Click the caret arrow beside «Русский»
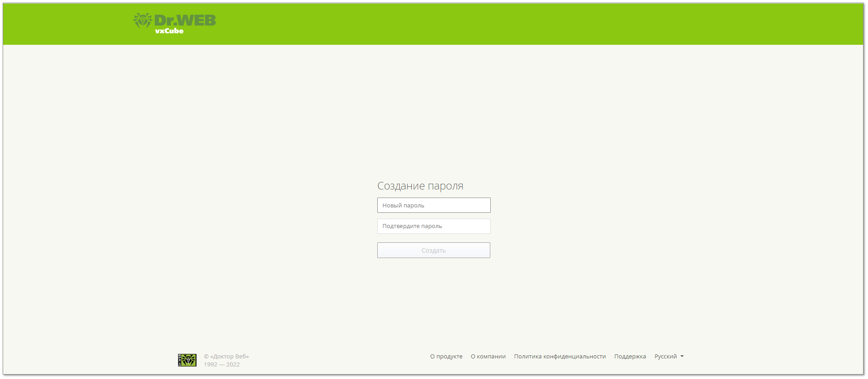The width and height of the screenshot is (868, 379). [x=682, y=357]
